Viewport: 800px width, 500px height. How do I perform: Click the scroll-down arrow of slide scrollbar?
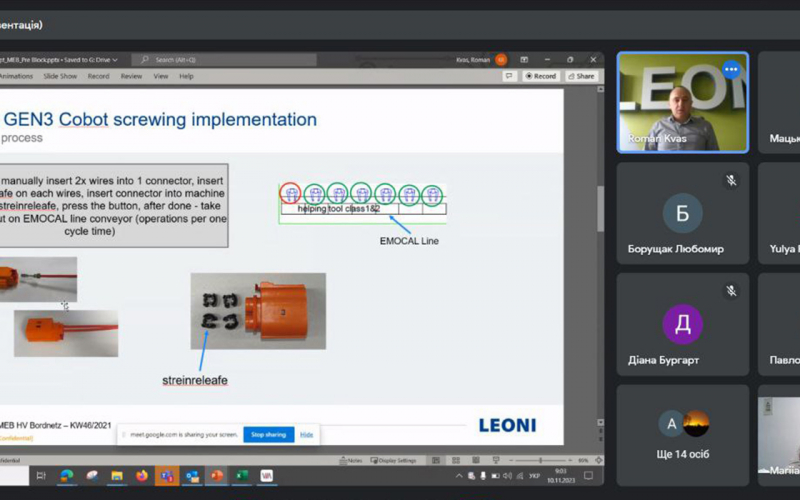click(601, 422)
